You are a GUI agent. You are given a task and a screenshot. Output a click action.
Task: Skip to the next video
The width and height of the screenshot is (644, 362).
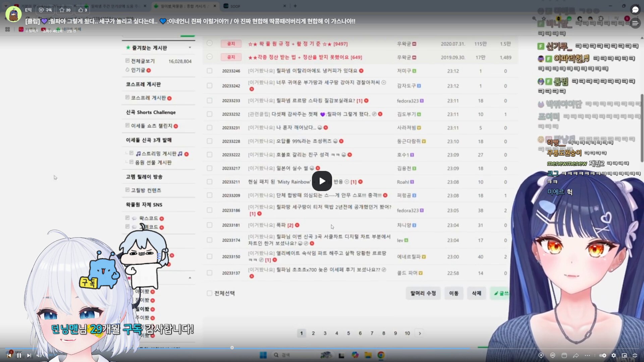click(x=29, y=356)
